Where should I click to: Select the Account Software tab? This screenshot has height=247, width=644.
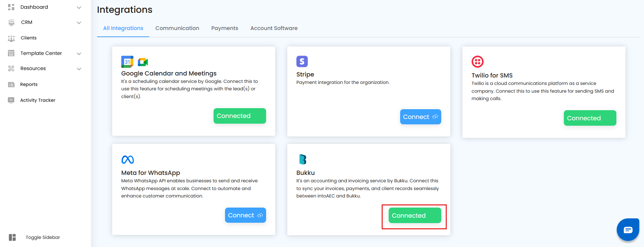tap(274, 28)
